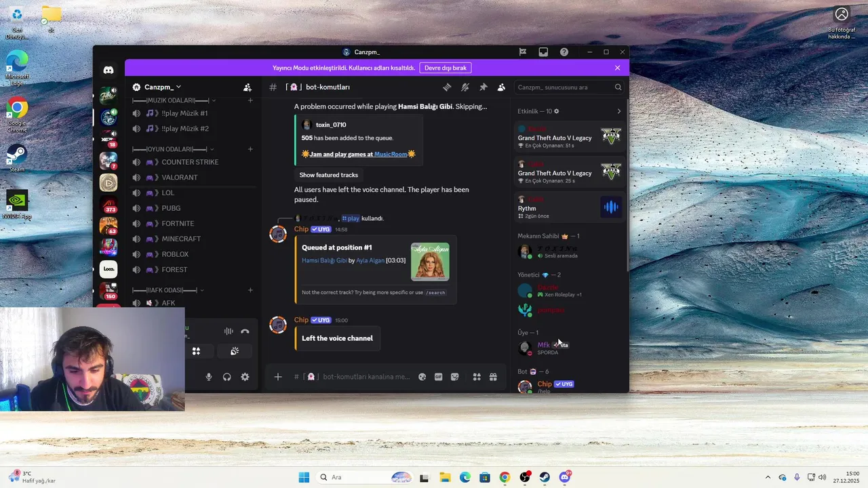Open the quests flag icon in title bar
Viewport: 868px width, 488px height.
pyautogui.click(x=523, y=52)
